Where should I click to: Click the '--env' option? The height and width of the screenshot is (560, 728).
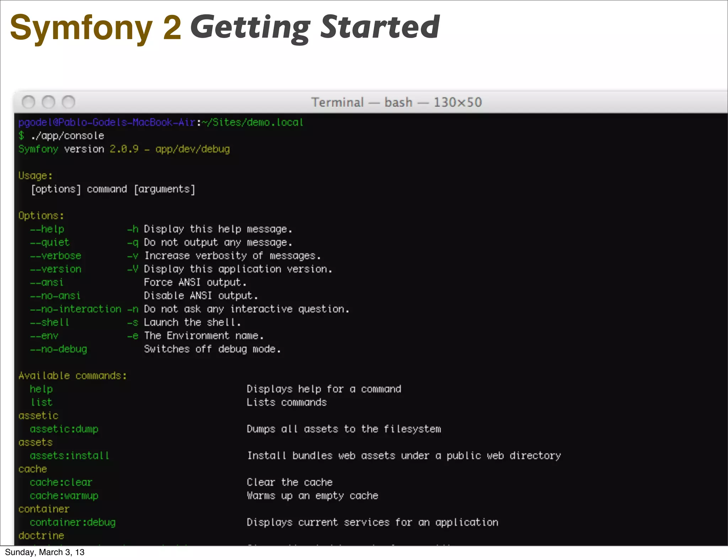click(x=44, y=336)
